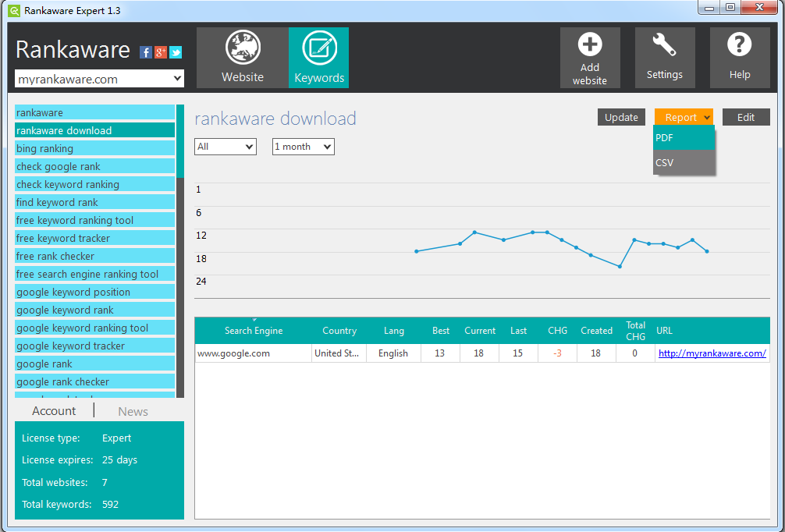The height and width of the screenshot is (532, 785).
Task: Click the '592' total keywords value
Action: [x=110, y=505]
